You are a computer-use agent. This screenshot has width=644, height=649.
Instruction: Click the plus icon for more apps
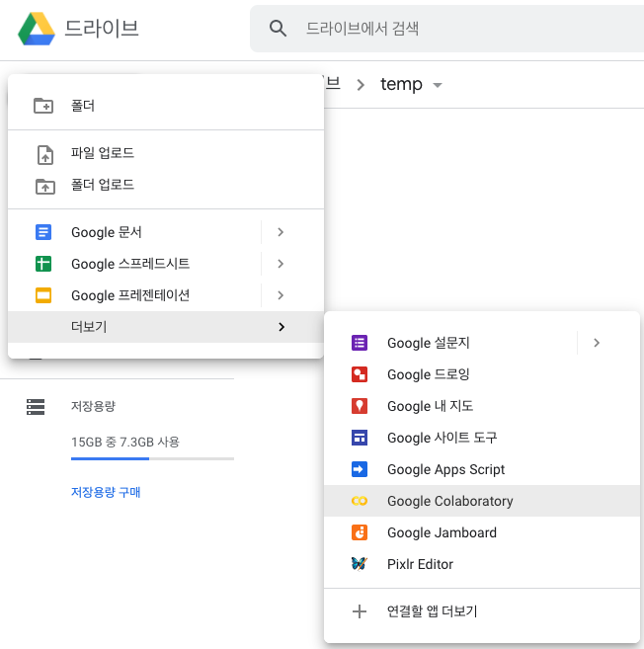360,611
